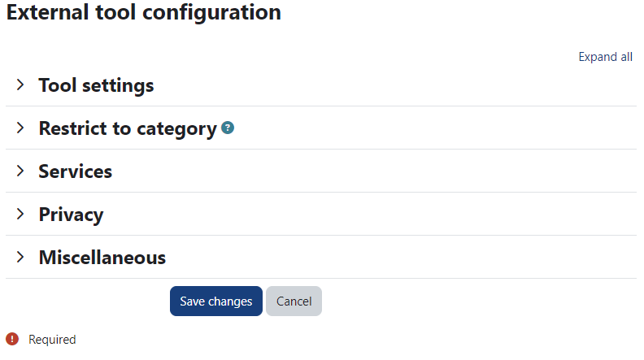This screenshot has width=644, height=360.
Task: Click the chevron beside Services
Action: tap(20, 171)
